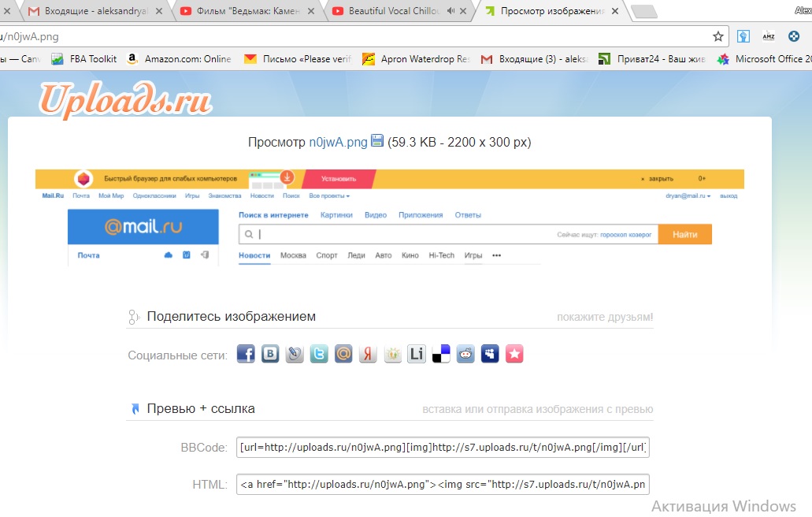Share image on Odnoklassniki icon
The height and width of the screenshot is (517, 812).
pyautogui.click(x=392, y=354)
